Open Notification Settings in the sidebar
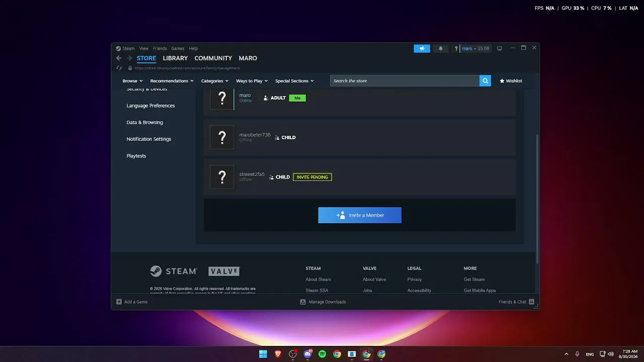644x362 pixels. 149,139
